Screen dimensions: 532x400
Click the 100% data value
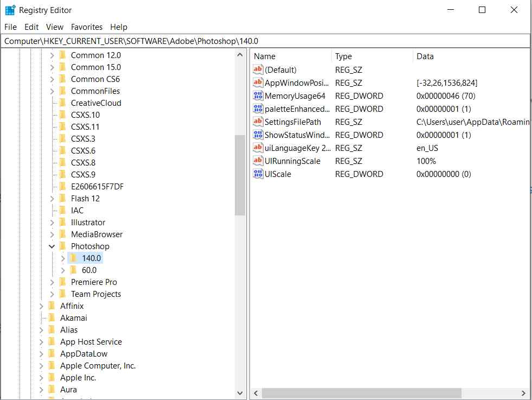coord(426,161)
